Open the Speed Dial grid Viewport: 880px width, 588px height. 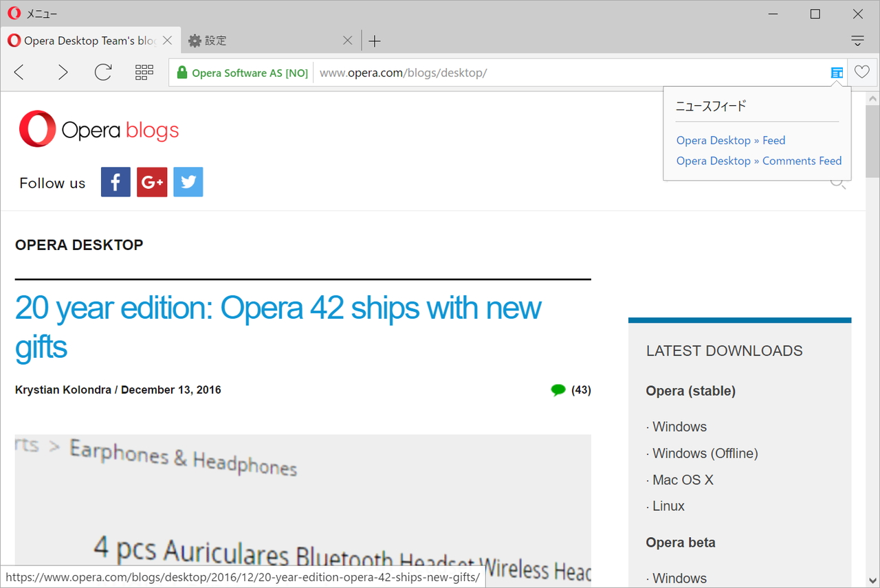click(144, 72)
